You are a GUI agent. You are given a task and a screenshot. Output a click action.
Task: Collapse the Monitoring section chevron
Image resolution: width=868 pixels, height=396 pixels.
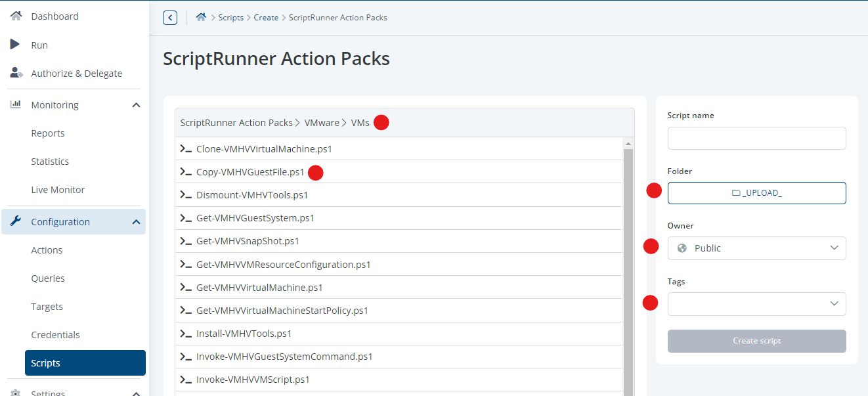(136, 105)
